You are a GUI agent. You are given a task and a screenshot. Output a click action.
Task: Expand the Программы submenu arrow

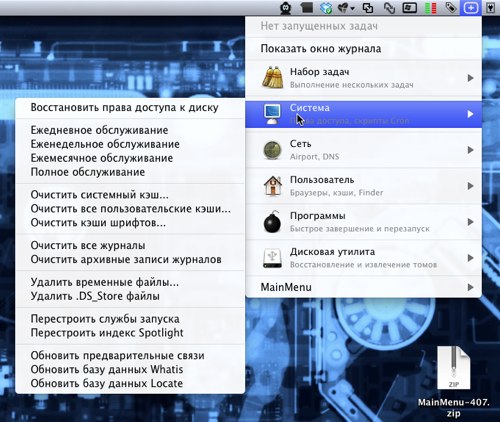coord(470,222)
